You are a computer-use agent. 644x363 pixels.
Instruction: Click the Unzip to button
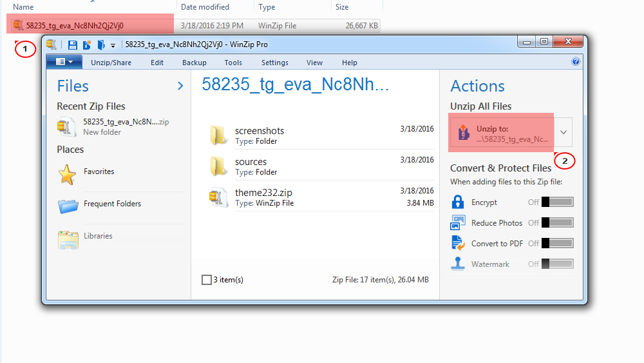tap(502, 132)
